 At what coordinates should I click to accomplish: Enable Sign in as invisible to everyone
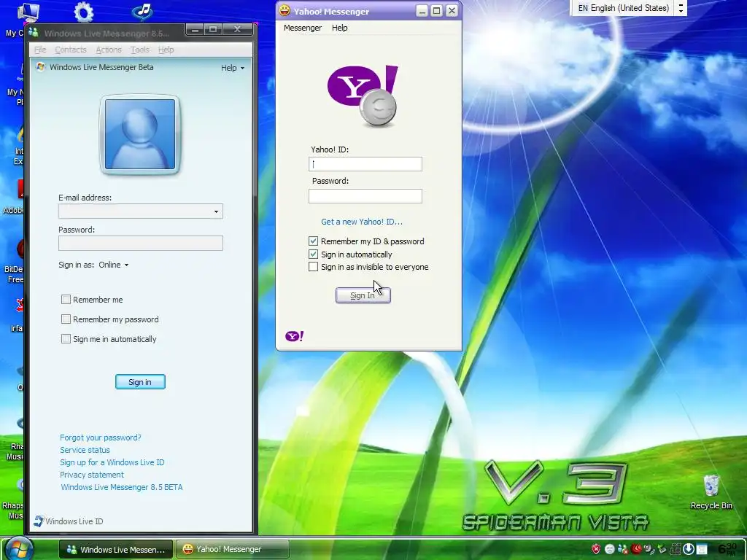313,267
